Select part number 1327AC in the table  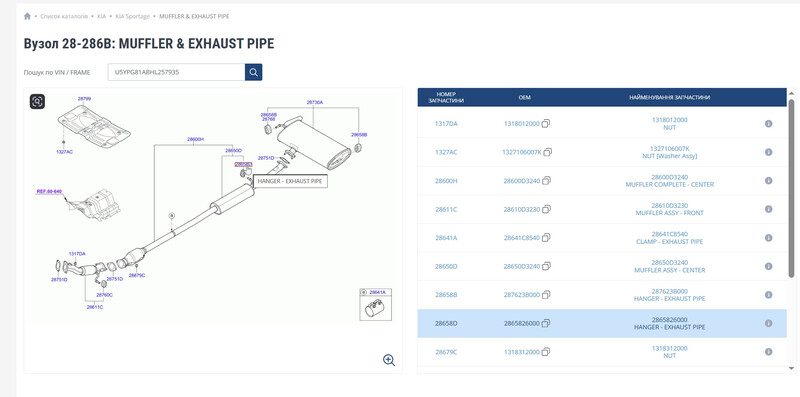coord(446,152)
